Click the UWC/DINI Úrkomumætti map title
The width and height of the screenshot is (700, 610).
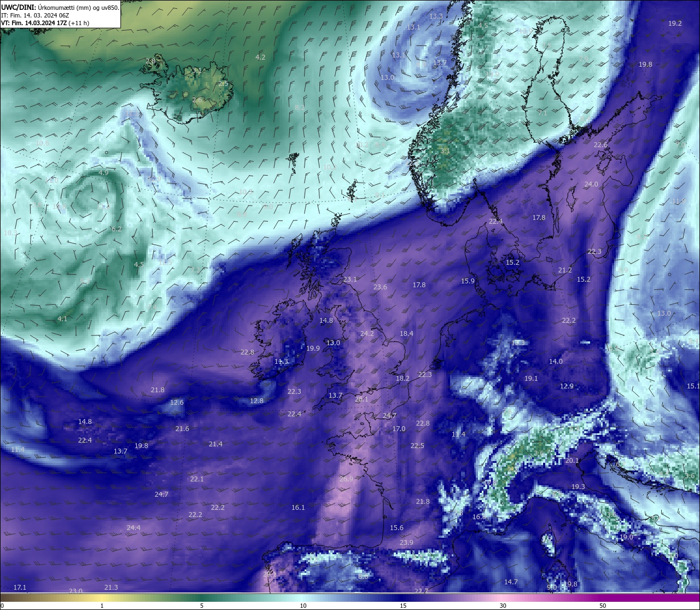pos(60,8)
